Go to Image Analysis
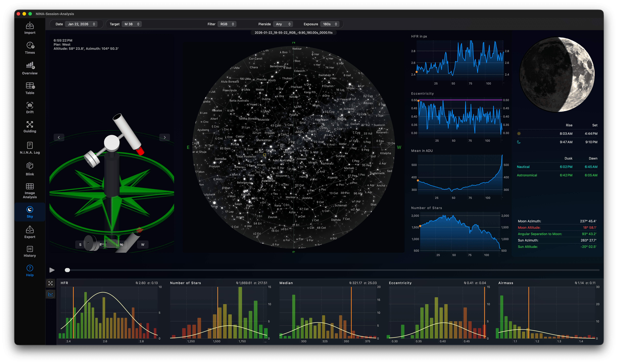 (x=30, y=191)
